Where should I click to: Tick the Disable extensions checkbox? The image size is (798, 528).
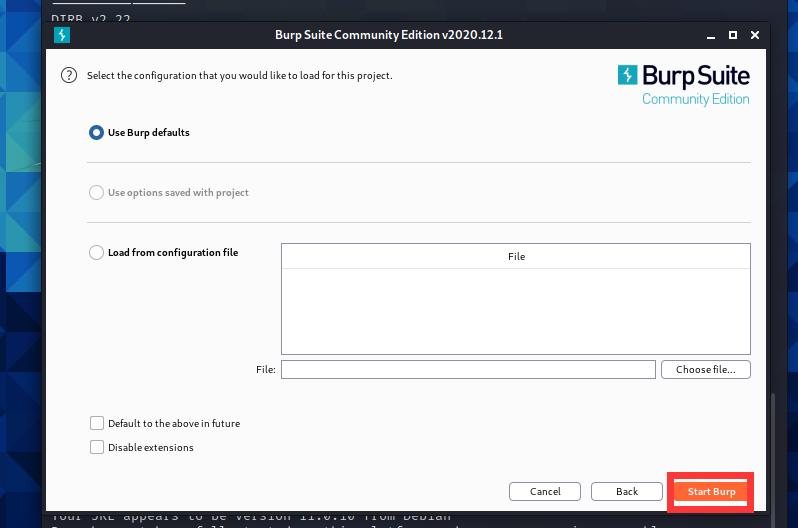click(97, 447)
